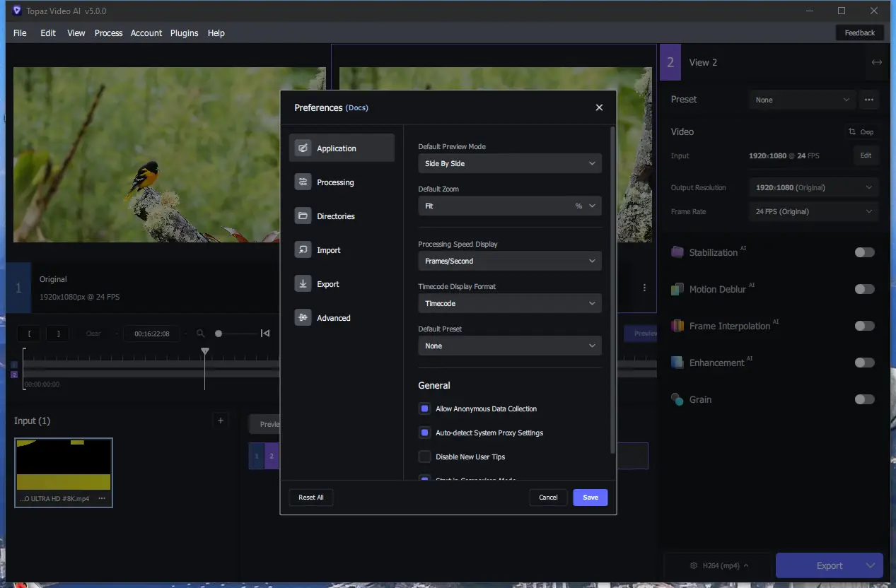Add input with the plus icon

click(221, 421)
